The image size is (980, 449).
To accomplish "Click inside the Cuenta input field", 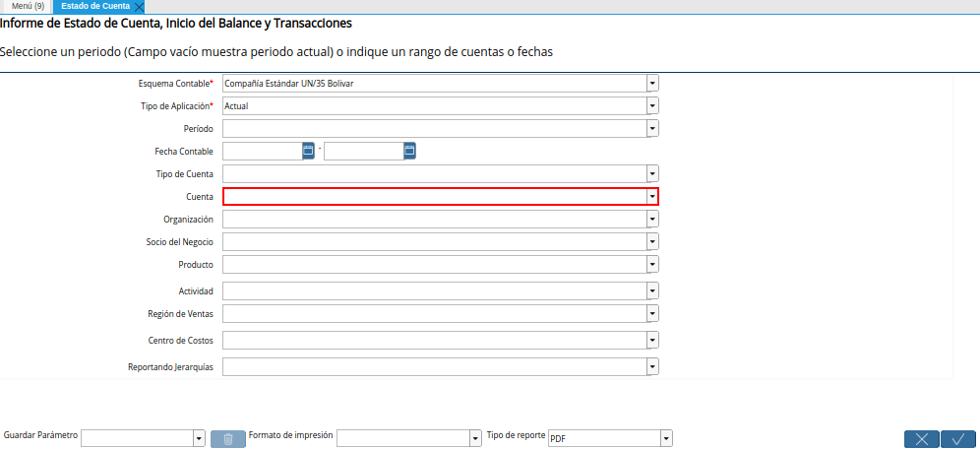I will (x=435, y=196).
